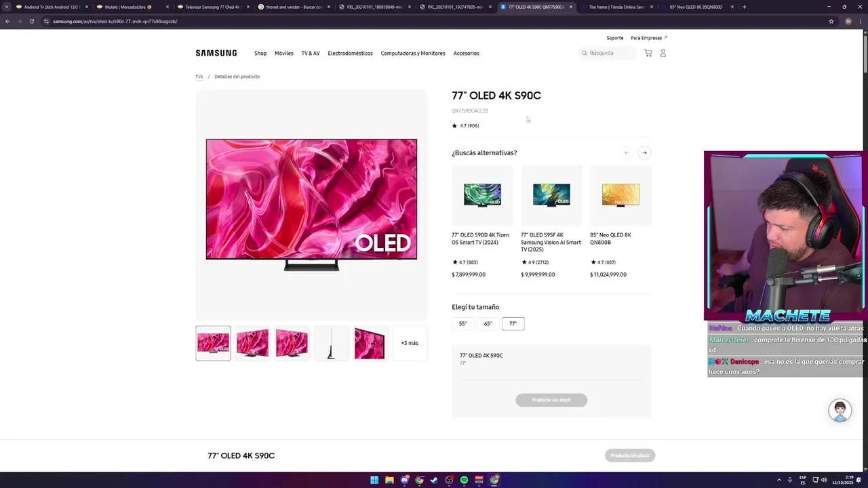Image resolution: width=868 pixels, height=488 pixels.
Task: Select the TV side profile thumbnail
Action: click(x=331, y=343)
